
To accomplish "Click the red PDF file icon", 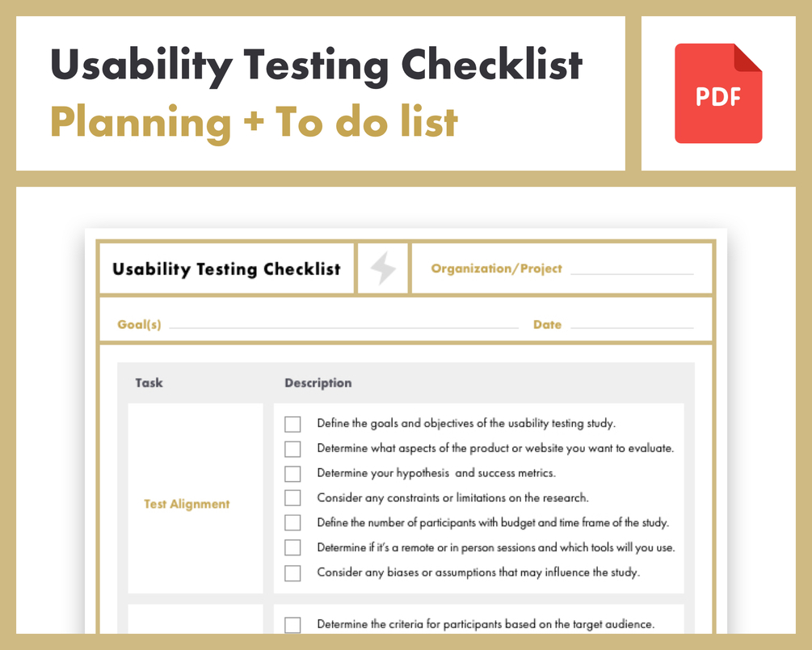I will [718, 93].
